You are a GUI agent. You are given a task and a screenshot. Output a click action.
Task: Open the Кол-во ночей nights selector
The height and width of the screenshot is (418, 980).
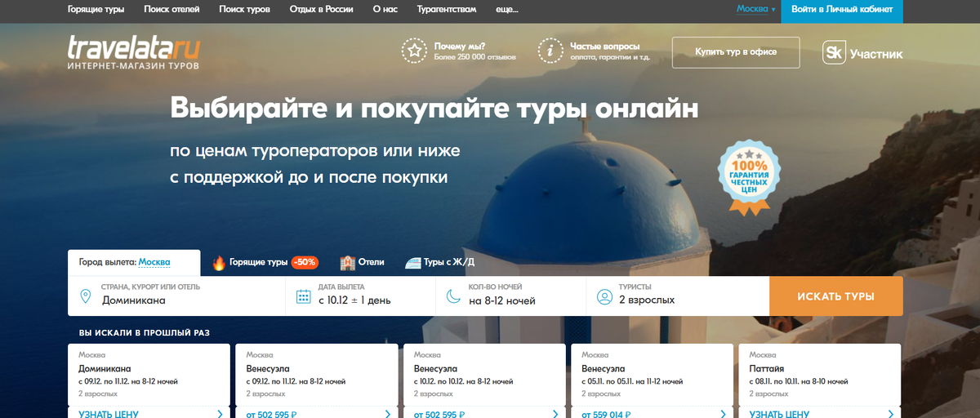tap(511, 296)
